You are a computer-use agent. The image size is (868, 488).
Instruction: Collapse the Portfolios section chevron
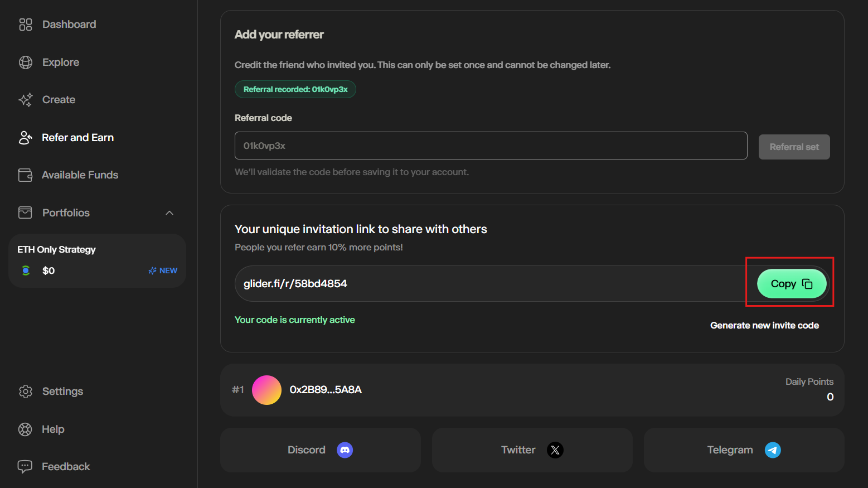[x=169, y=213]
